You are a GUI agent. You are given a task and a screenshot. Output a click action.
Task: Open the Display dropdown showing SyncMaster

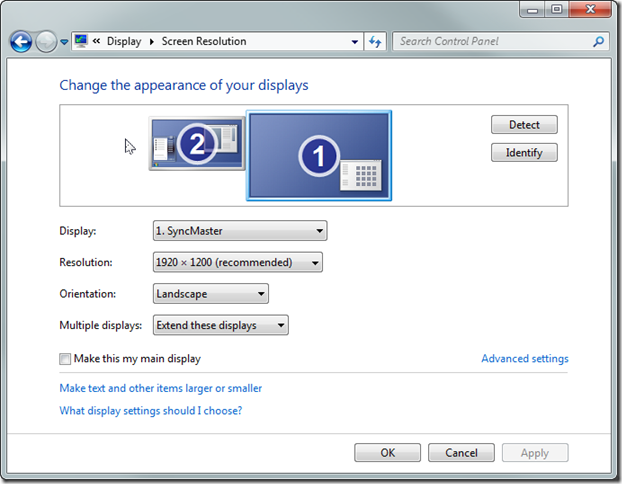pos(239,231)
